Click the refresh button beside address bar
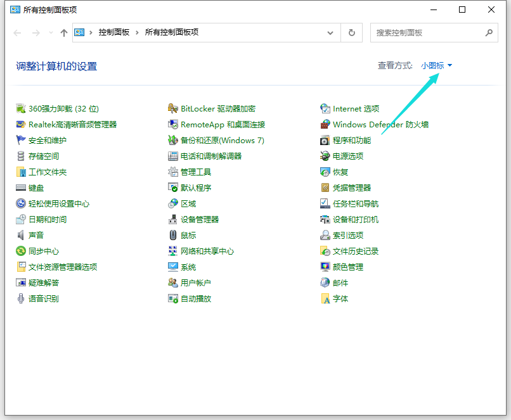This screenshot has height=420, width=511. [x=352, y=33]
